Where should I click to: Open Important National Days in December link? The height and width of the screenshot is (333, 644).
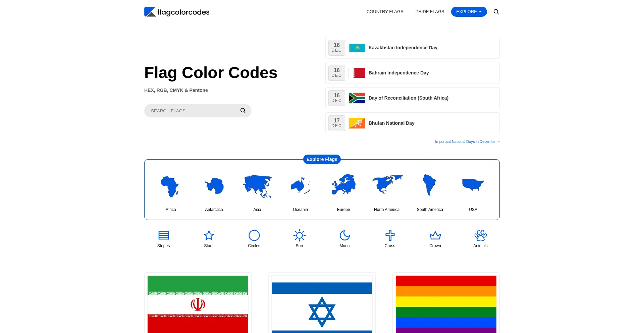pyautogui.click(x=467, y=141)
